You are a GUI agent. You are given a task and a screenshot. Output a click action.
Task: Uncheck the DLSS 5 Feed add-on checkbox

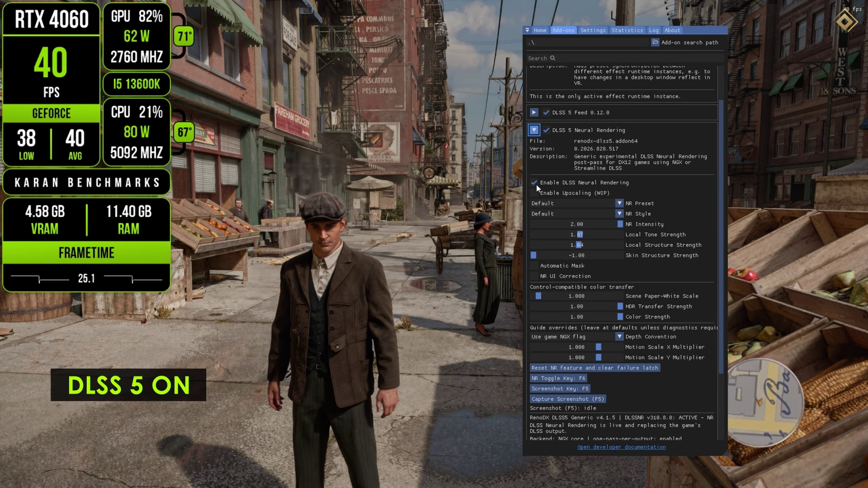(x=546, y=113)
